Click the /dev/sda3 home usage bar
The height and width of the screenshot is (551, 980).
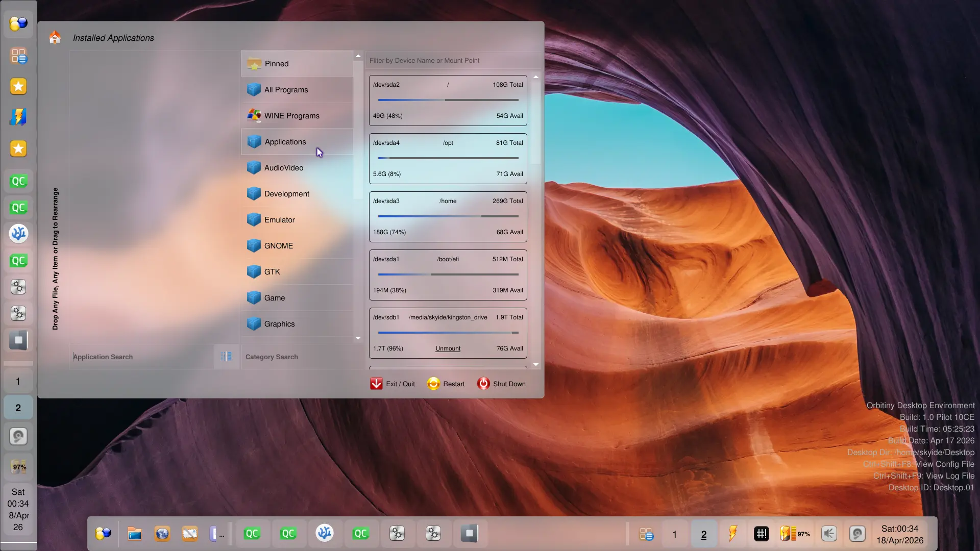pos(448,216)
